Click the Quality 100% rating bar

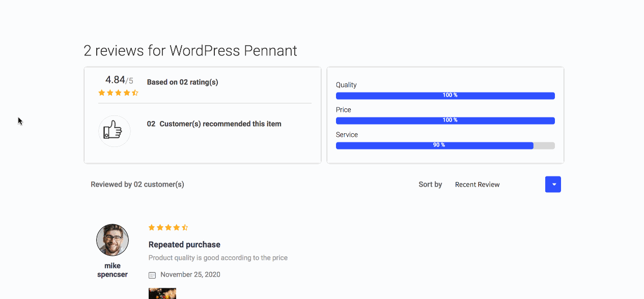click(x=445, y=96)
